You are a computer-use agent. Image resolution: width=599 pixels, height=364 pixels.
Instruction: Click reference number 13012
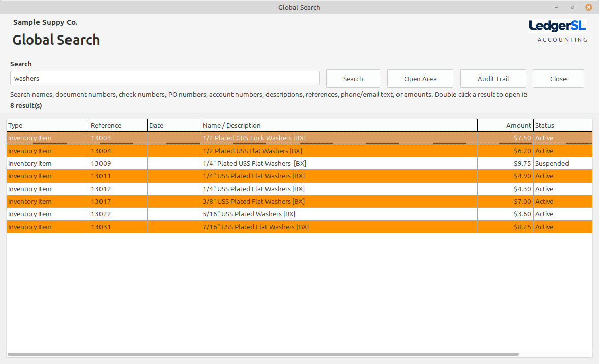point(101,189)
